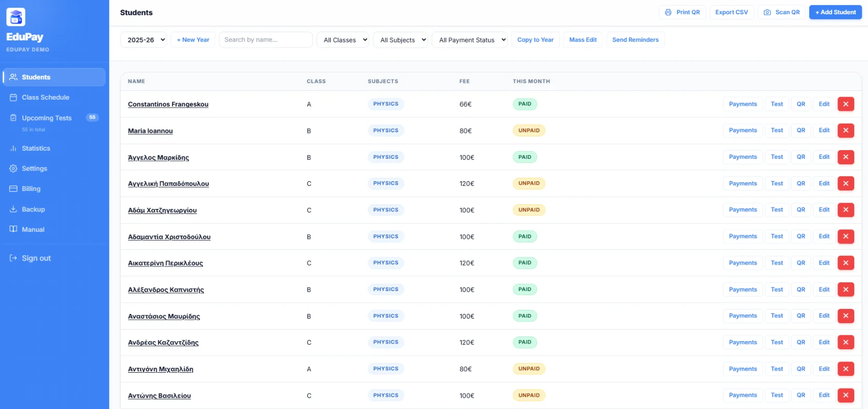Open Payments for Αντιγόνη Μιχαηλίδη
Viewport: 868px width, 409px height.
743,369
